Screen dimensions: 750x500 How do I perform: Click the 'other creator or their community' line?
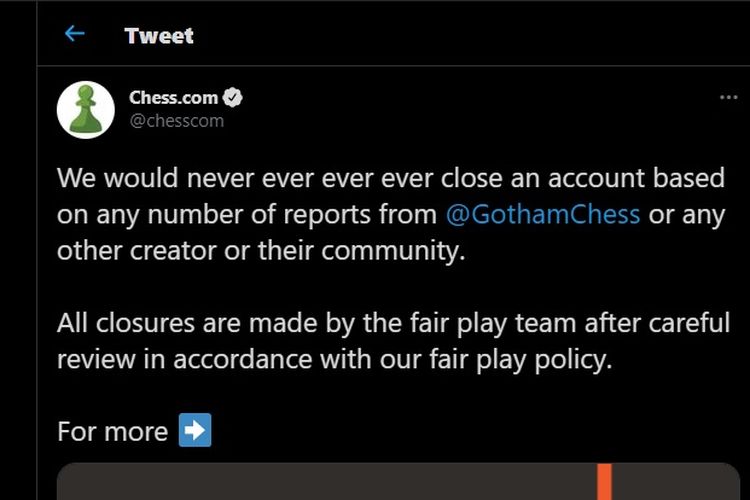coord(261,250)
